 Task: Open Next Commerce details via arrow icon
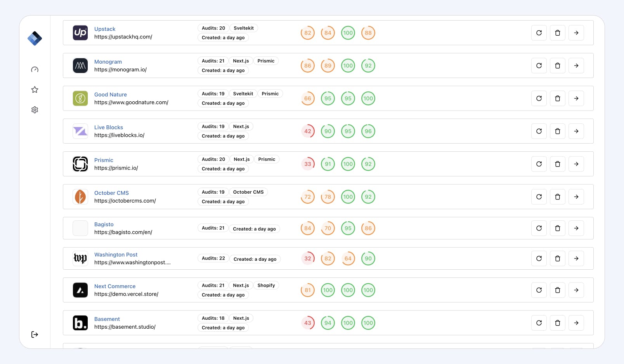click(576, 290)
